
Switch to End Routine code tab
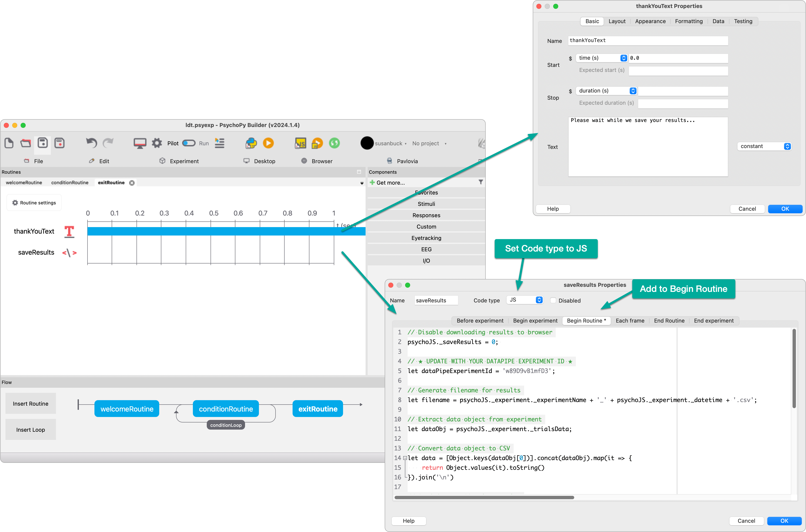pos(669,321)
